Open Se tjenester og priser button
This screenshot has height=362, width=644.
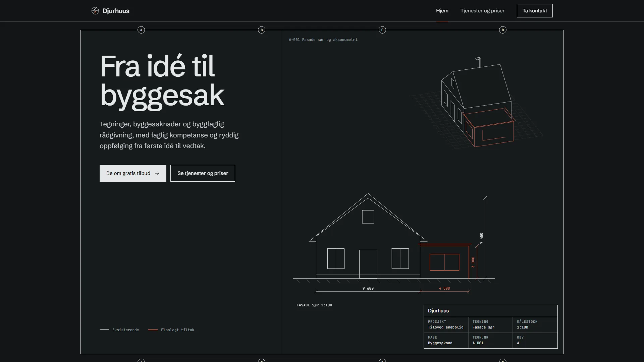pos(203,173)
